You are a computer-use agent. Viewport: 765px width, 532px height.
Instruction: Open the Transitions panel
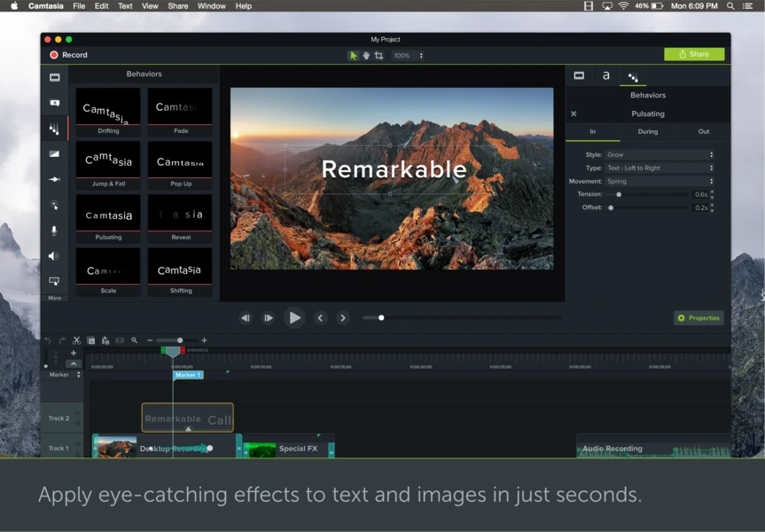click(x=53, y=153)
